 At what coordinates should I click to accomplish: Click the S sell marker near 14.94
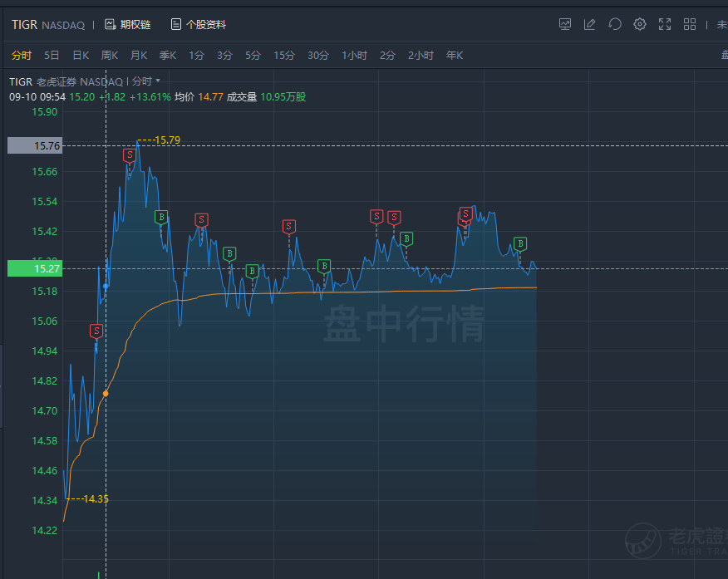(96, 331)
